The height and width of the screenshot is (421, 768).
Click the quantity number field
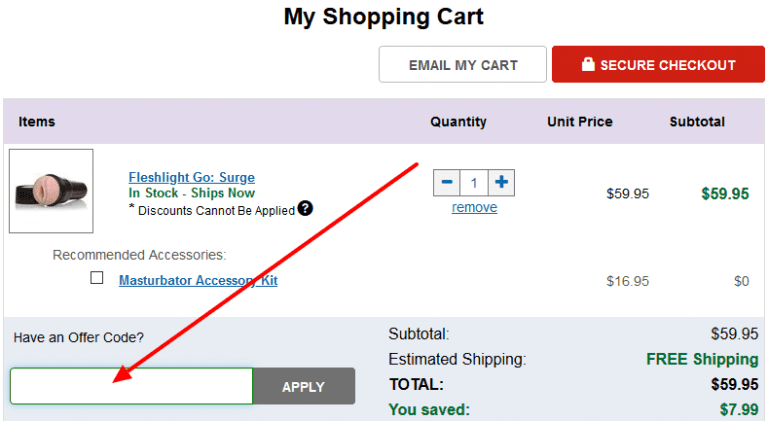474,183
